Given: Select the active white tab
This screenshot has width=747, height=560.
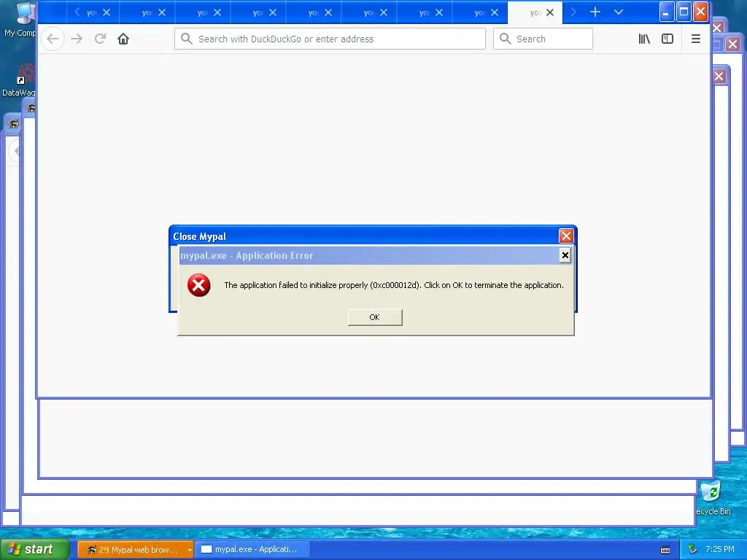Looking at the screenshot, I should [535, 12].
